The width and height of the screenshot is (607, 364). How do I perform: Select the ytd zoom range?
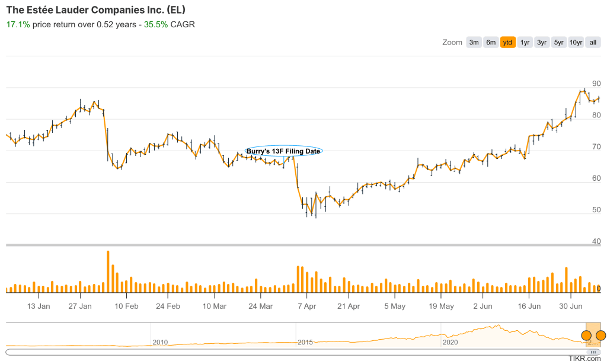pyautogui.click(x=507, y=42)
